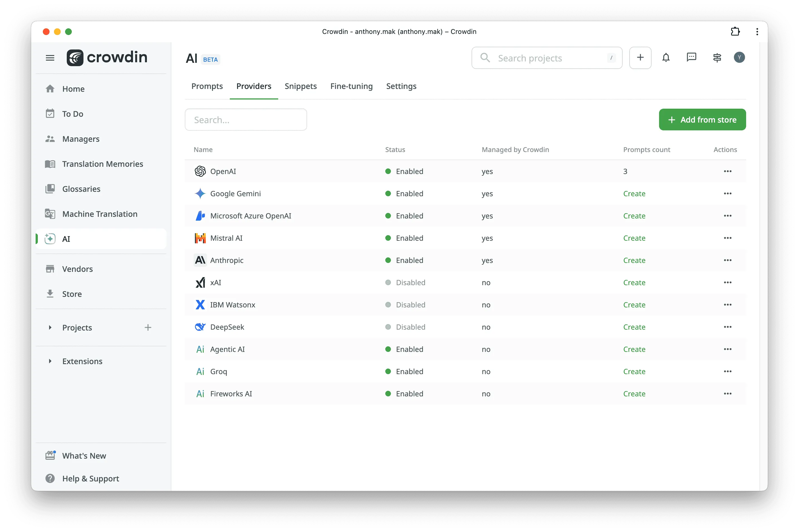Click Create next to Google Gemini
The image size is (799, 532).
634,193
